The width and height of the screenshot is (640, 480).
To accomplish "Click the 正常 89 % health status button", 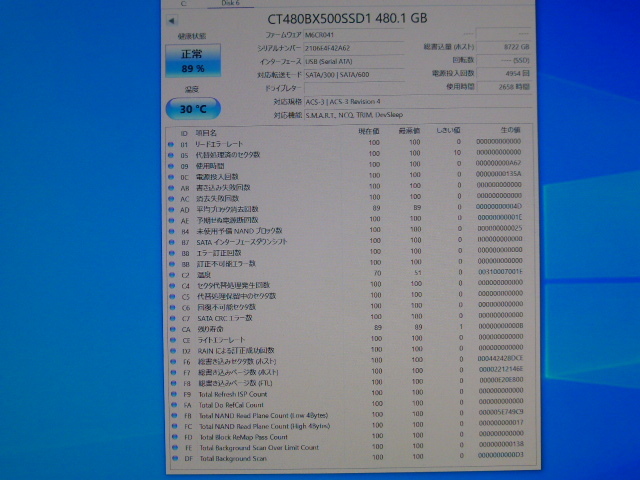I will tap(193, 61).
